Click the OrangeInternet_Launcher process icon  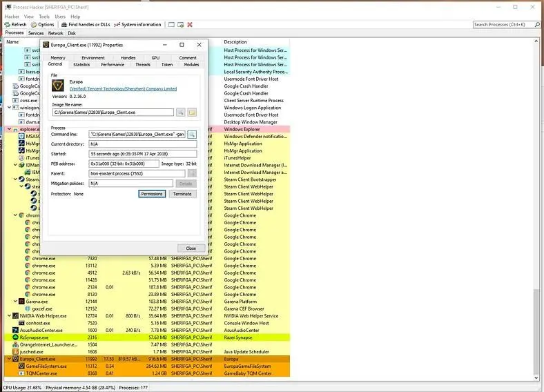click(x=15, y=344)
